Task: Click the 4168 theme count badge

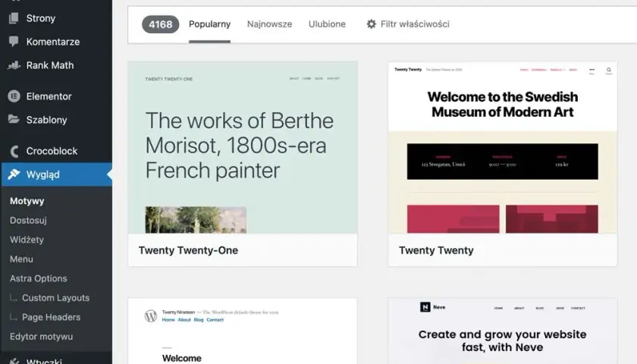Action: [161, 24]
